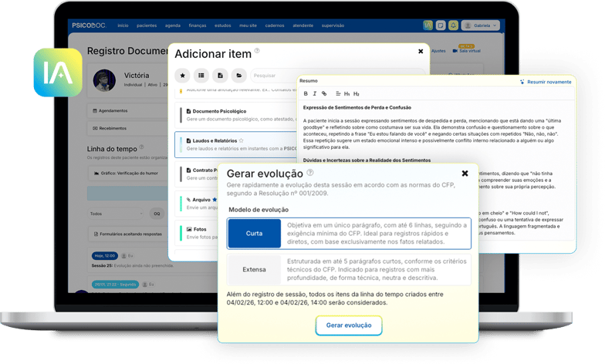The height and width of the screenshot is (364, 605).
Task: Click the OQ button beside Todos
Action: pyautogui.click(x=157, y=214)
